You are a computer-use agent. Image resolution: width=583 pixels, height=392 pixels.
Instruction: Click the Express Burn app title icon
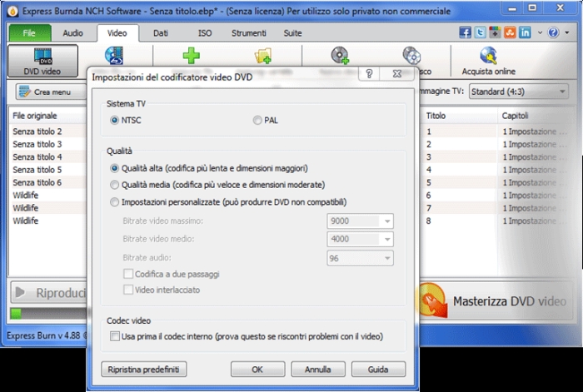pyautogui.click(x=12, y=11)
